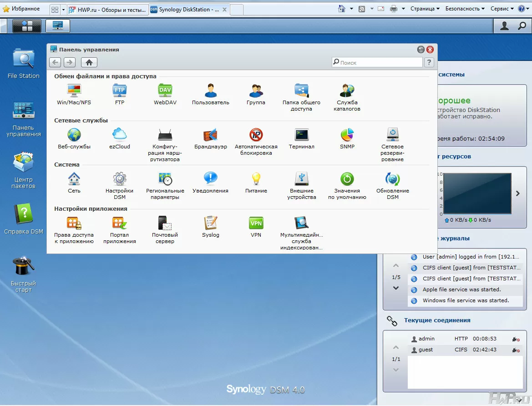Open Обновление DSM update
Viewport: 532px width, 406px height.
pos(392,186)
